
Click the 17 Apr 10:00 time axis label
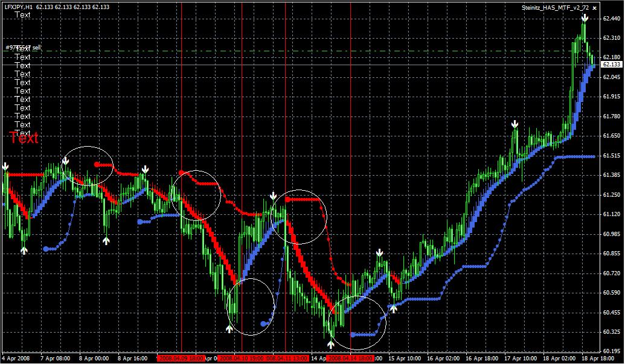click(x=520, y=359)
